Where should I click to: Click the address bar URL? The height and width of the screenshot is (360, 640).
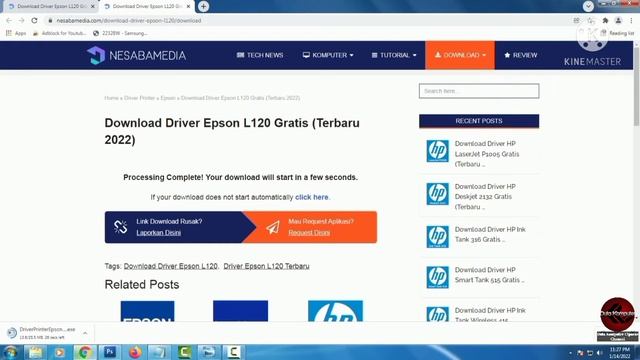pos(129,20)
